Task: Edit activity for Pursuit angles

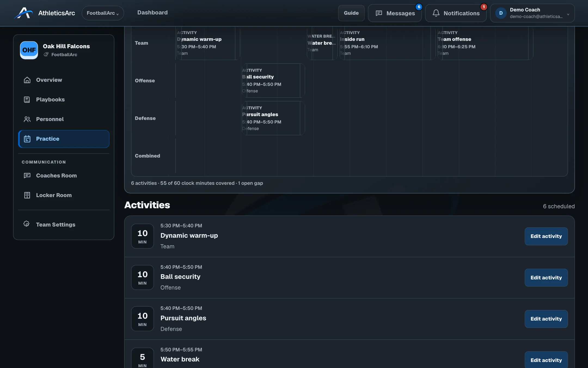Action: click(546, 319)
